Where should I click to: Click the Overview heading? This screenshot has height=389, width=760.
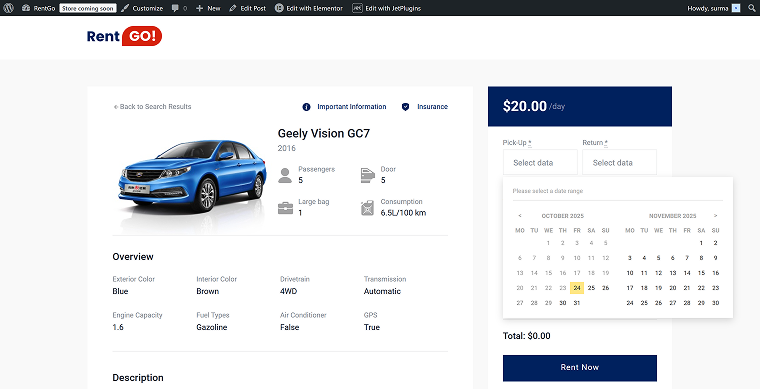tap(133, 257)
